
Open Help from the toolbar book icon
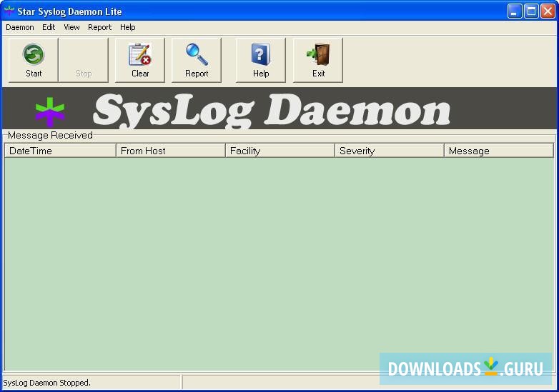261,60
